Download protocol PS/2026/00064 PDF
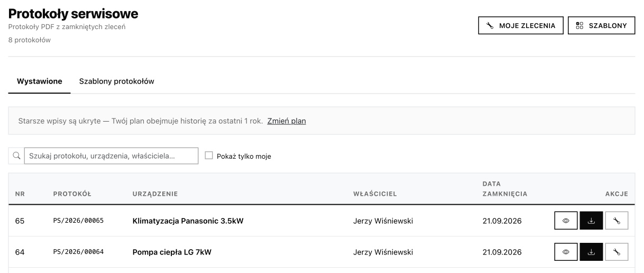 592,252
